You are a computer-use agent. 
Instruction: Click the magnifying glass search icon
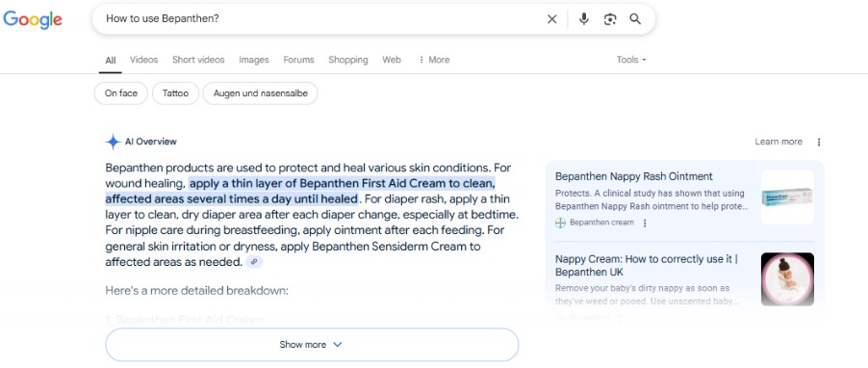(635, 19)
